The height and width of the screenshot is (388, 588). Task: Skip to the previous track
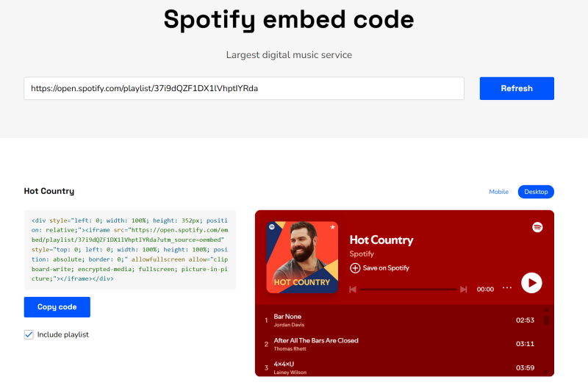(353, 290)
